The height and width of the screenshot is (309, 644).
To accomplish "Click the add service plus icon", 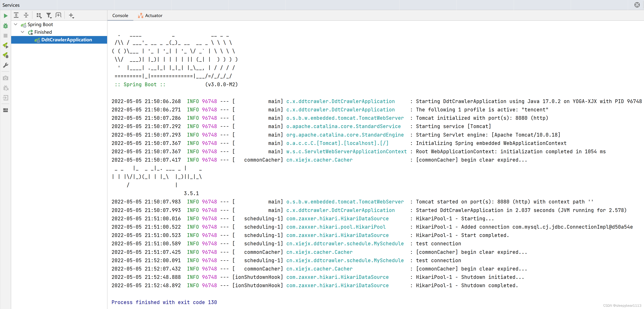I will (x=71, y=15).
